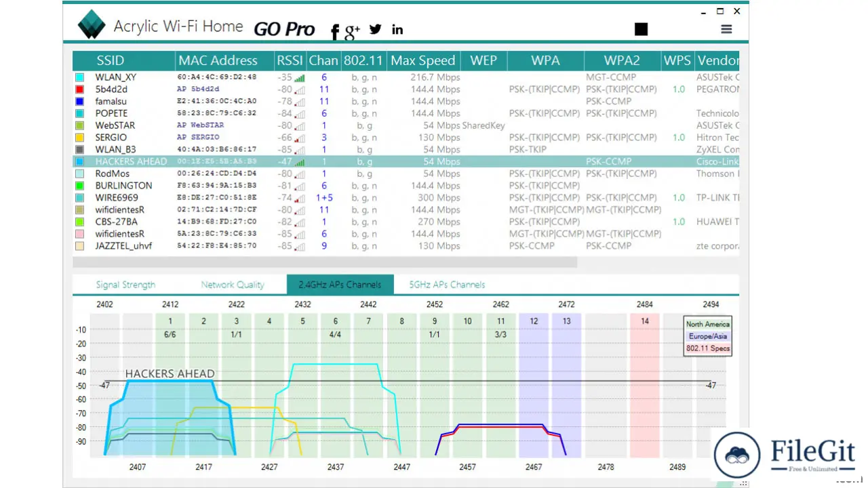
Task: Click channel value 1+5 for WIRE6969
Action: (x=324, y=198)
